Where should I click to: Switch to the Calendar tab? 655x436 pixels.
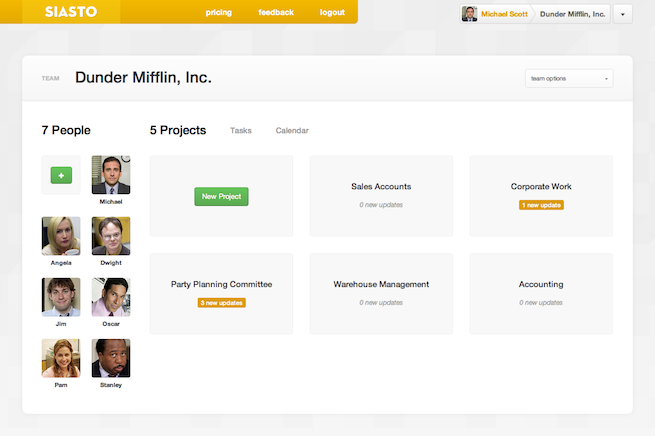click(x=292, y=131)
